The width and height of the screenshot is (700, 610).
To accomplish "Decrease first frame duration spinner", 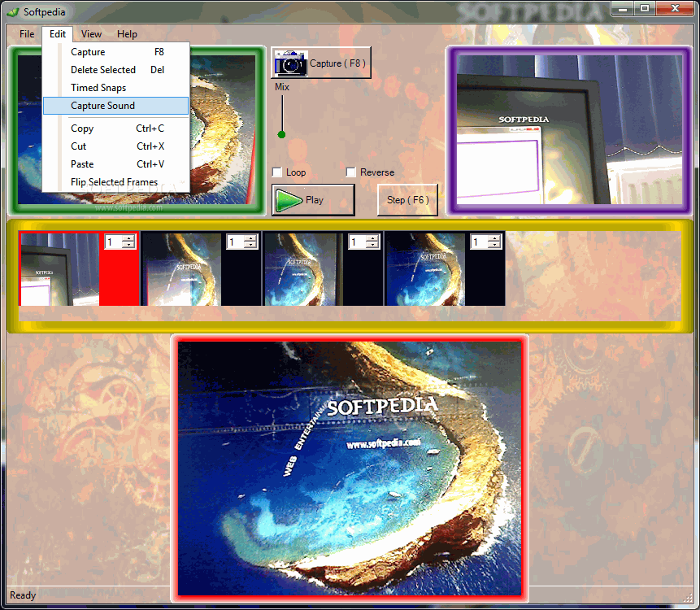I will tap(129, 245).
